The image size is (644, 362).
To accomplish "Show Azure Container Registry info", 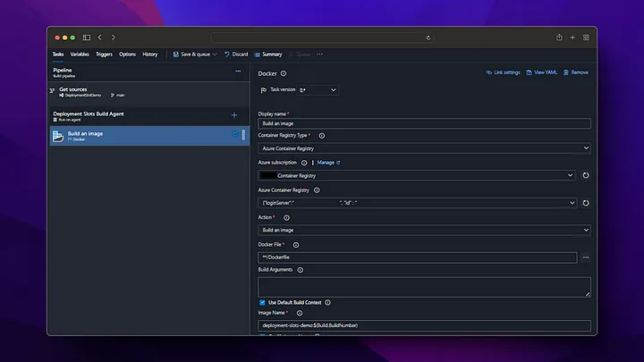I will pos(317,190).
